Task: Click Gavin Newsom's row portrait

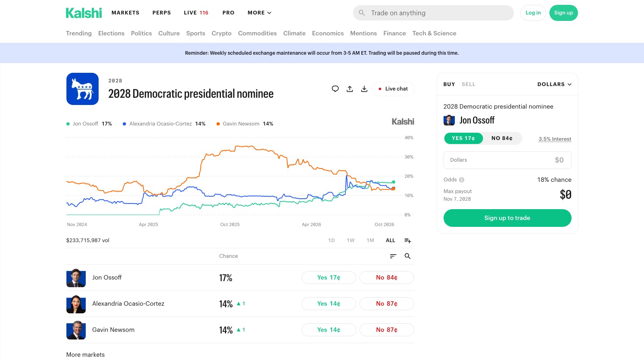Action: tap(76, 330)
